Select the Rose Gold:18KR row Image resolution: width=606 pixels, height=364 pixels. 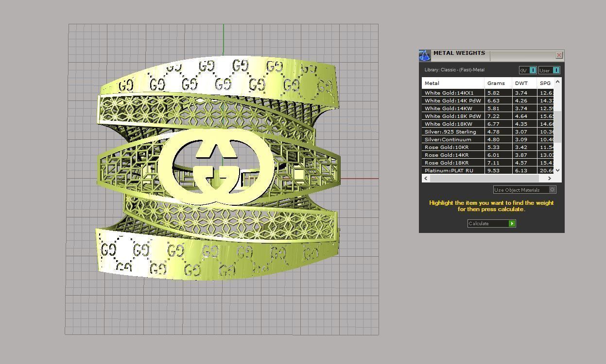[488, 163]
